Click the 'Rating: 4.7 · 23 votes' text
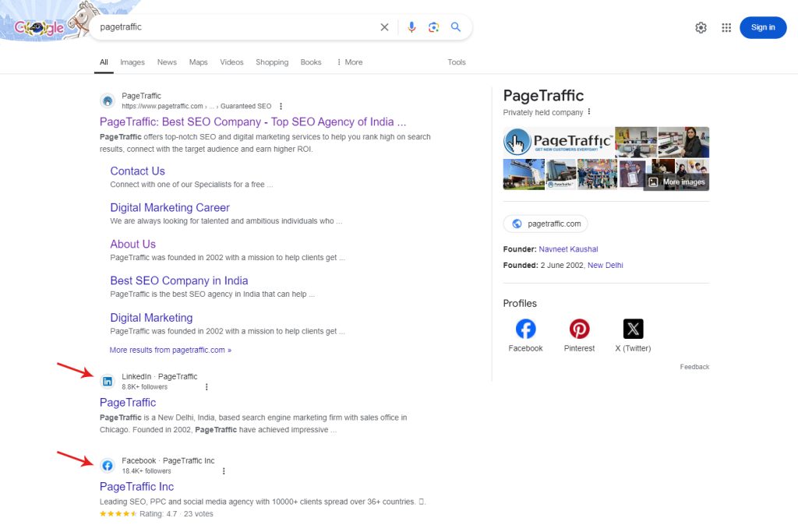798x532 pixels. coord(176,513)
